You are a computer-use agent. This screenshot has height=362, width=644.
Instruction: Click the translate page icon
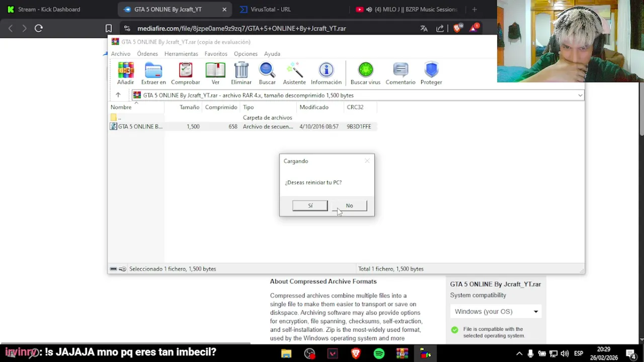click(424, 28)
